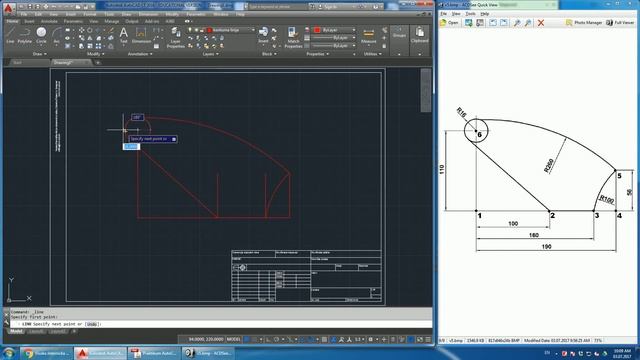Select the Measure utility tool
The width and height of the screenshot is (640, 360).
click(369, 36)
